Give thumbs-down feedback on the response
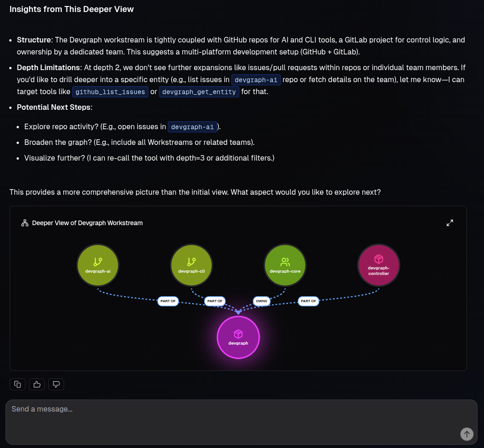484x448 pixels. [56, 384]
